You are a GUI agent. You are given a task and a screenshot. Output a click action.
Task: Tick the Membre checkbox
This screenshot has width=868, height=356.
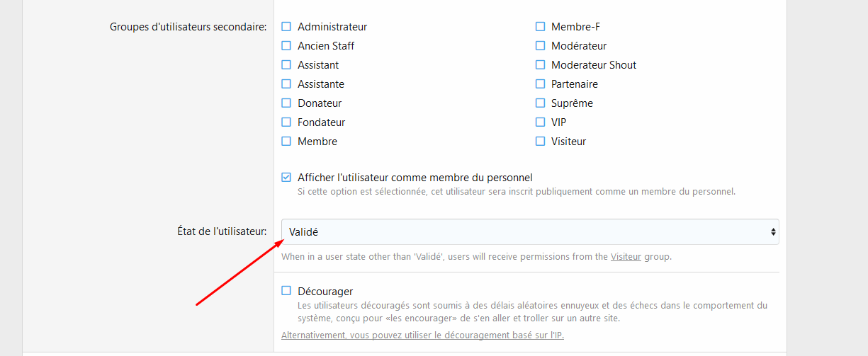click(x=286, y=142)
